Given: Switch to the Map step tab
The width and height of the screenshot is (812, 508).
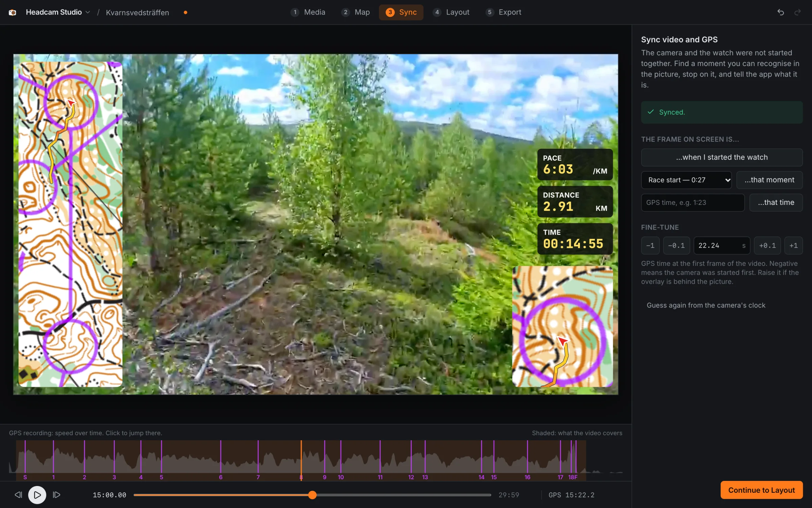Looking at the screenshot, I should coord(356,12).
